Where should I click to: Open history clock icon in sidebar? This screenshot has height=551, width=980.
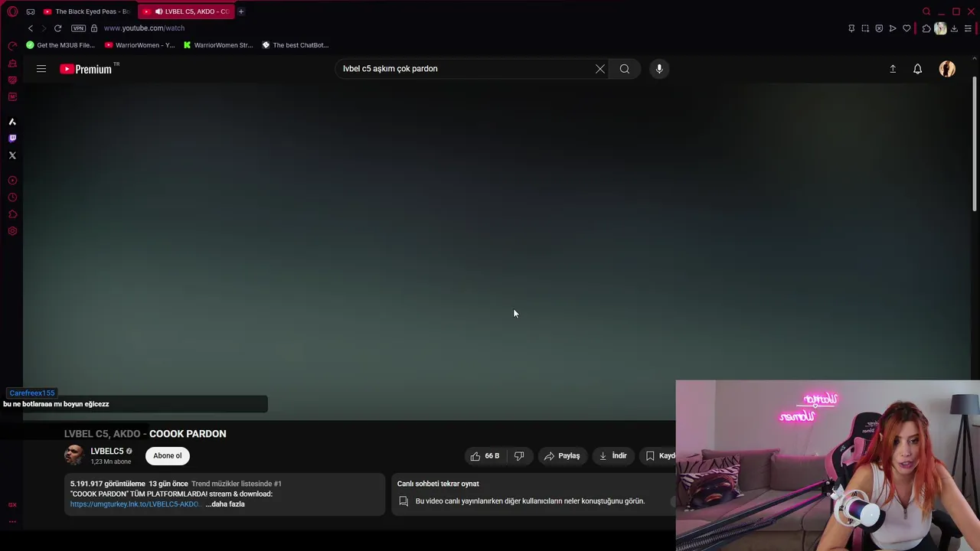point(12,197)
